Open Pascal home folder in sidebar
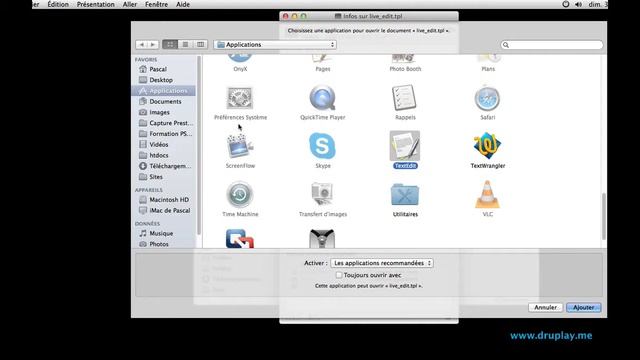The height and width of the screenshot is (360, 640). click(x=158, y=69)
